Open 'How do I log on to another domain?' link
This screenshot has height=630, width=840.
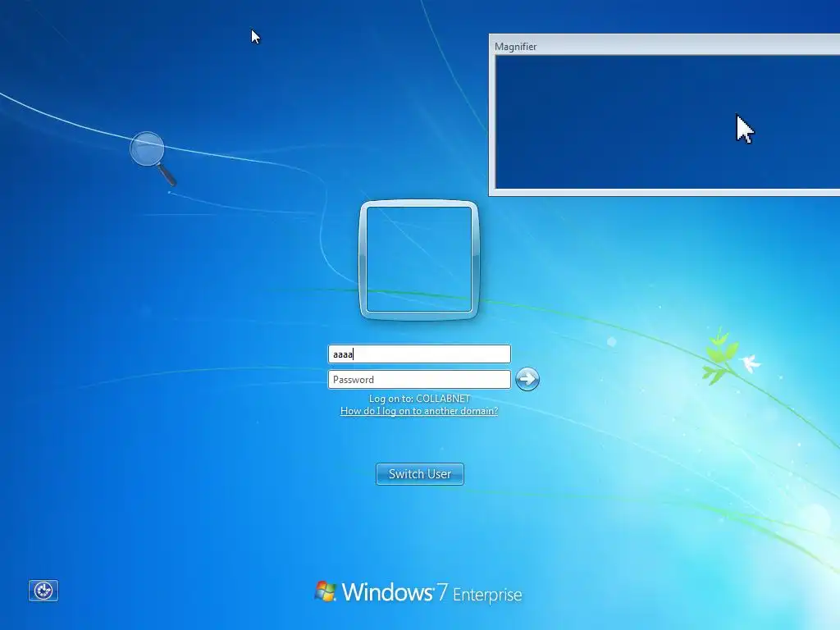pos(419,411)
